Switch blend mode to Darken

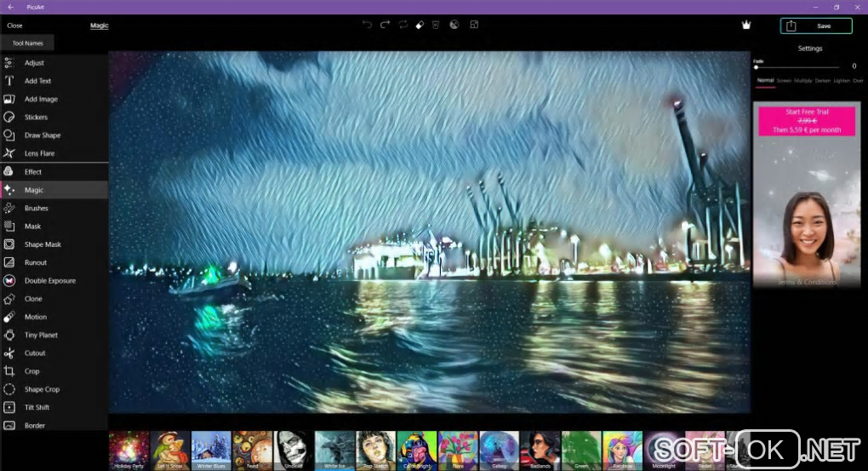(823, 81)
